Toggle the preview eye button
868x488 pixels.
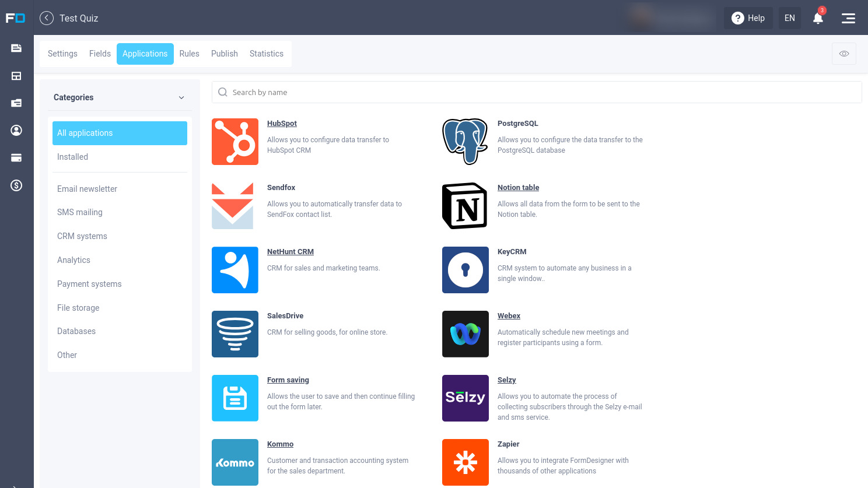click(844, 54)
